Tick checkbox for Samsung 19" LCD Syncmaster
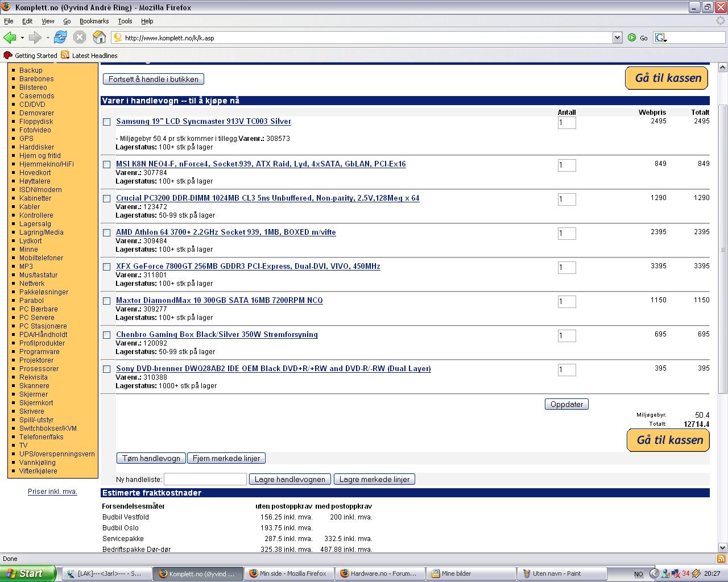Image resolution: width=728 pixels, height=582 pixels. 106,122
